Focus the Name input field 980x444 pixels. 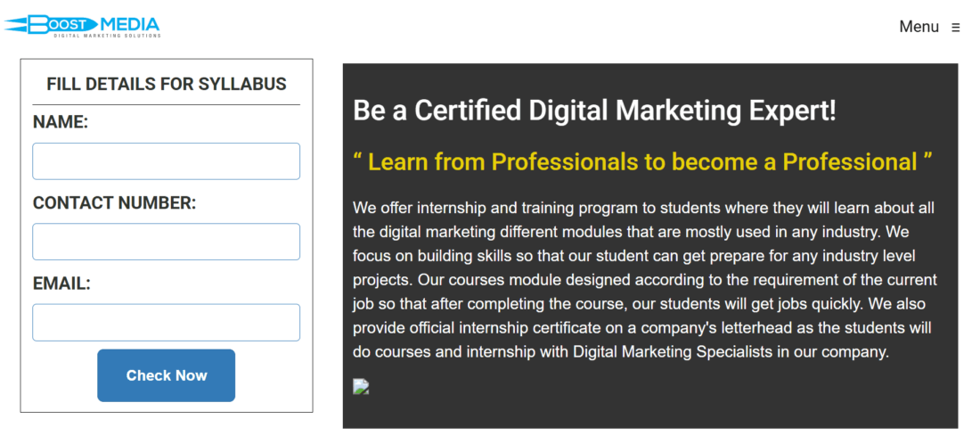click(166, 161)
